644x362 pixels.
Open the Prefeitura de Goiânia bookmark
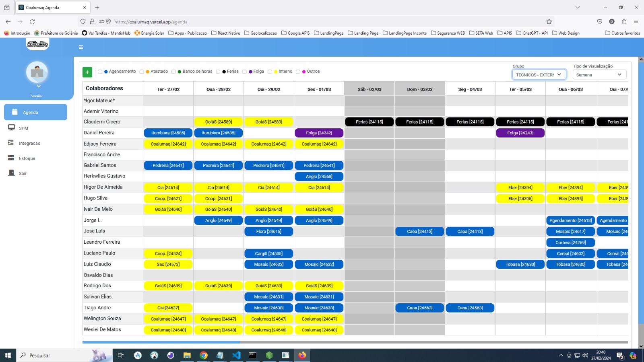[56, 33]
